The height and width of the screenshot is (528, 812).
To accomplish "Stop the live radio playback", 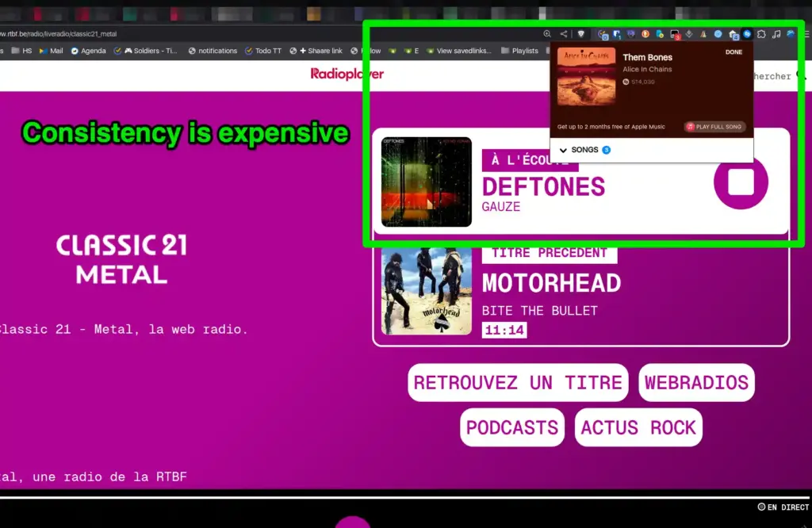I will point(741,182).
